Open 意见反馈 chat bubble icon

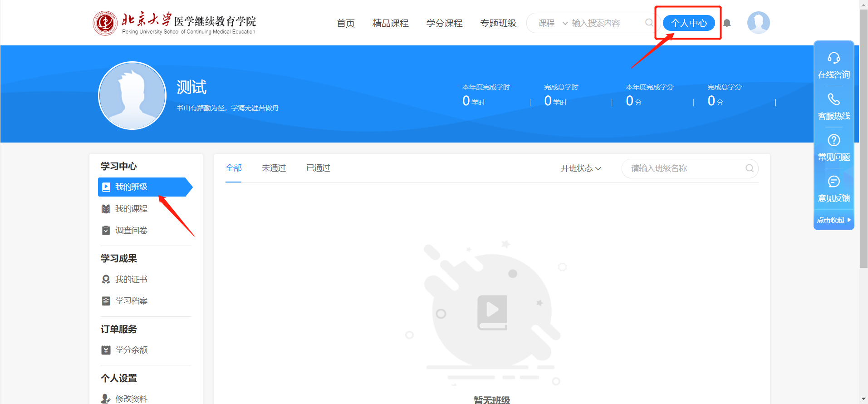coord(834,182)
